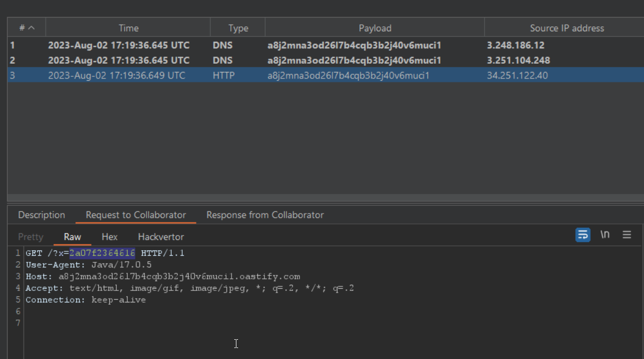Click the horizontal scrollbar below the interactions table

point(326,198)
